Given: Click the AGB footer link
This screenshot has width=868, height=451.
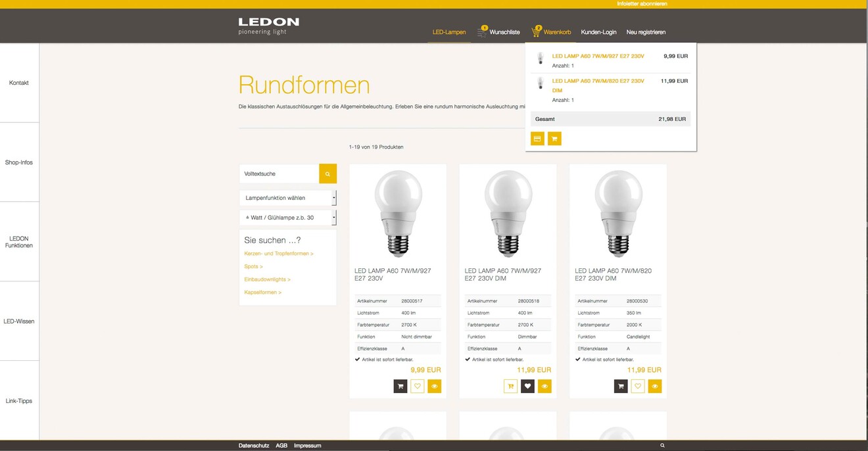Looking at the screenshot, I should (x=281, y=446).
